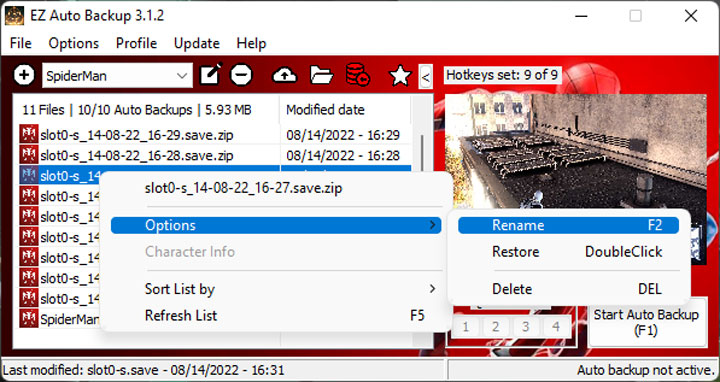Choose Rename in the submenu
The width and height of the screenshot is (720, 382).
tap(568, 225)
